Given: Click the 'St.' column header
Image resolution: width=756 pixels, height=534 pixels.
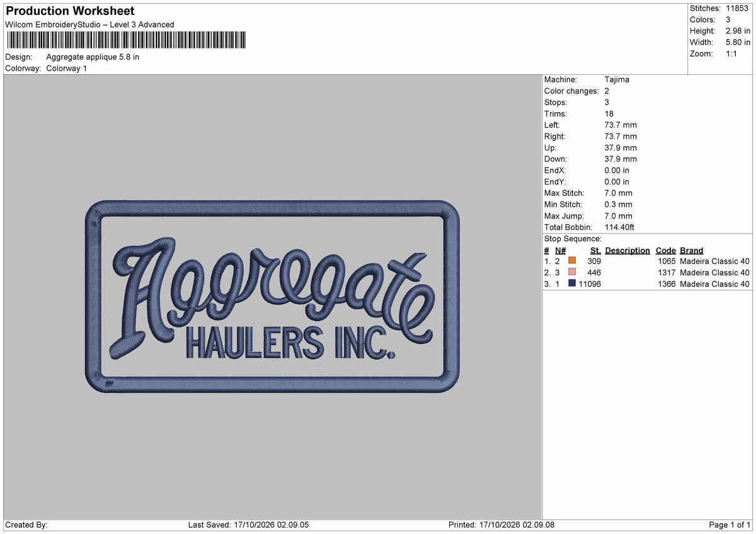Looking at the screenshot, I should pyautogui.click(x=595, y=250).
